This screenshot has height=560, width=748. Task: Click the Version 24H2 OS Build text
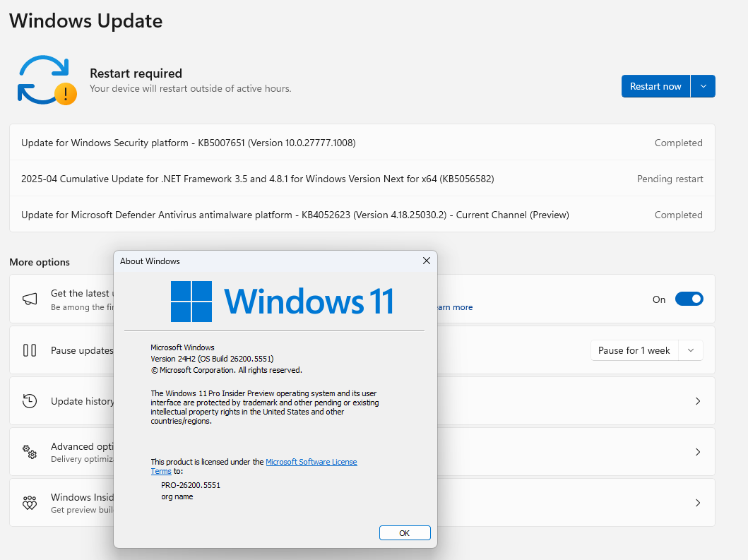[212, 359]
